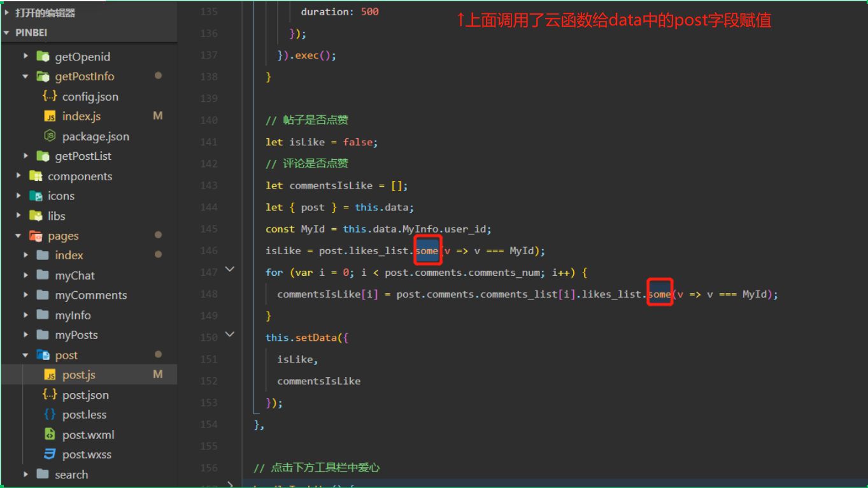This screenshot has height=488, width=868.
Task: Click the getOpenid folder icon
Action: (x=43, y=56)
